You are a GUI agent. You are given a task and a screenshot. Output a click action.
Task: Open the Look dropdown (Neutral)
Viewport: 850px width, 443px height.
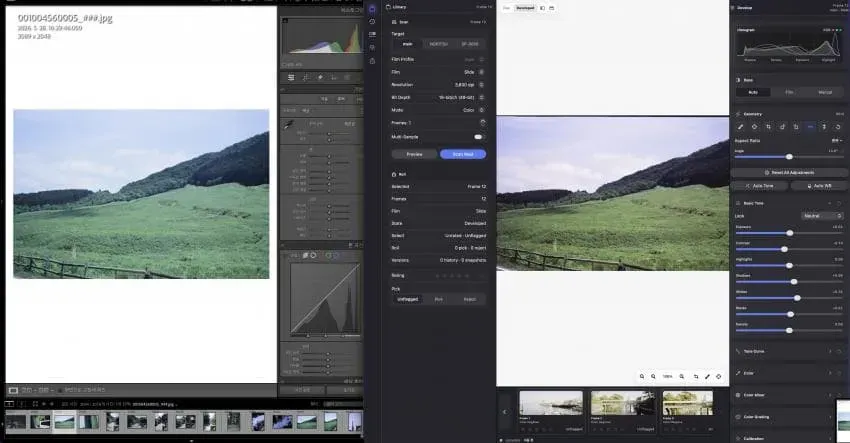[x=822, y=216]
